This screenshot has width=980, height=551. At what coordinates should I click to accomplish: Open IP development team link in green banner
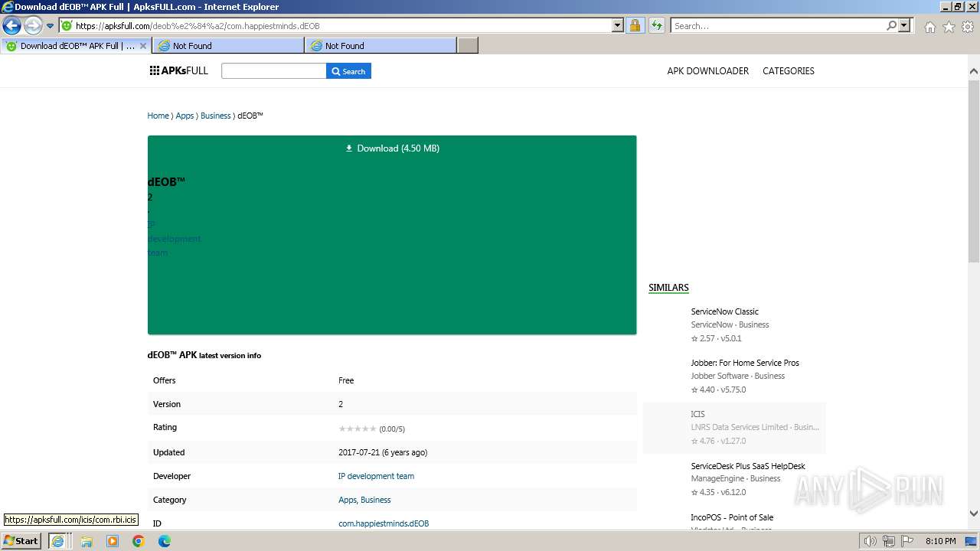[x=174, y=239]
